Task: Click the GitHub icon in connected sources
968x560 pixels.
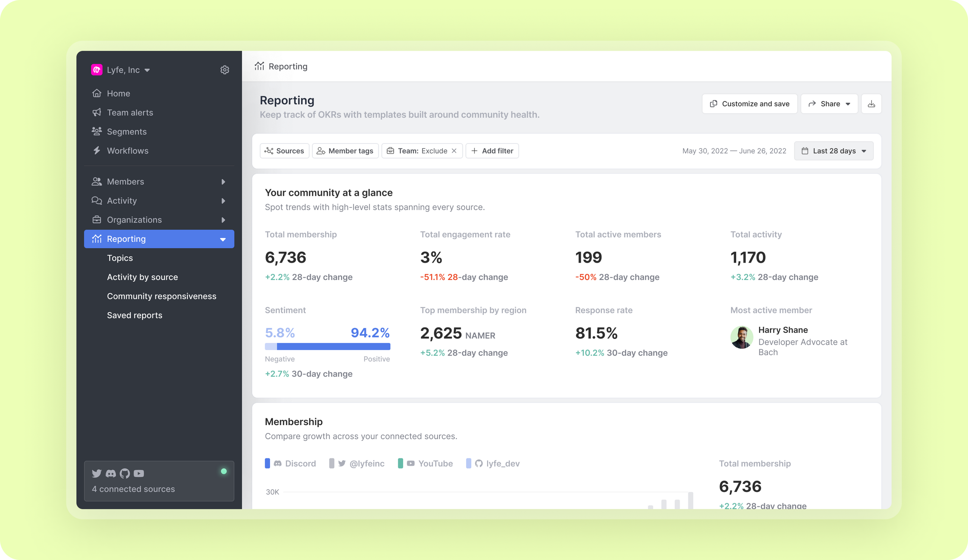Action: [125, 473]
